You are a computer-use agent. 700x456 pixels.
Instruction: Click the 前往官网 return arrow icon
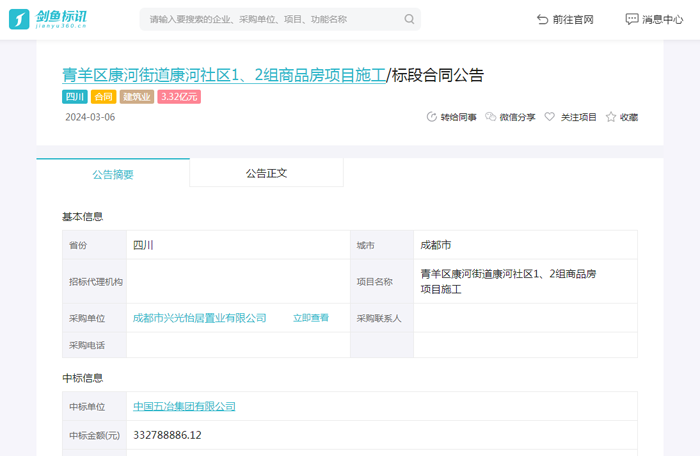[542, 19]
